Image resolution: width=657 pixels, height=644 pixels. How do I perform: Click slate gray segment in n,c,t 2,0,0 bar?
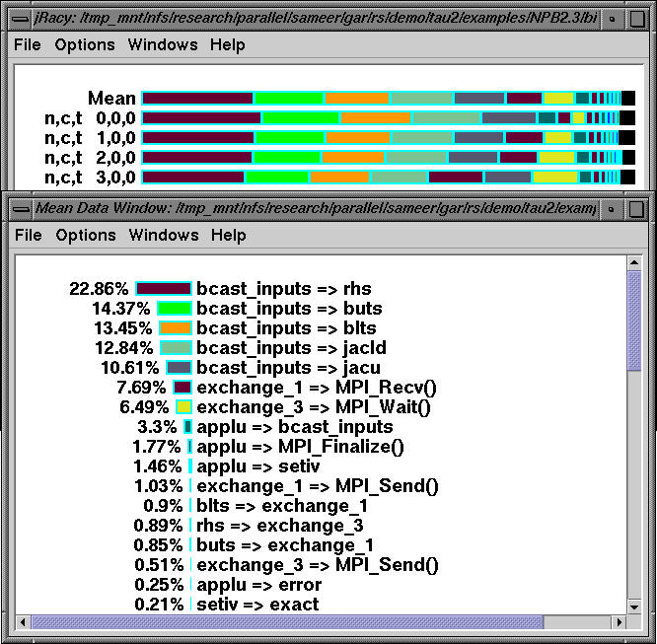click(473, 158)
